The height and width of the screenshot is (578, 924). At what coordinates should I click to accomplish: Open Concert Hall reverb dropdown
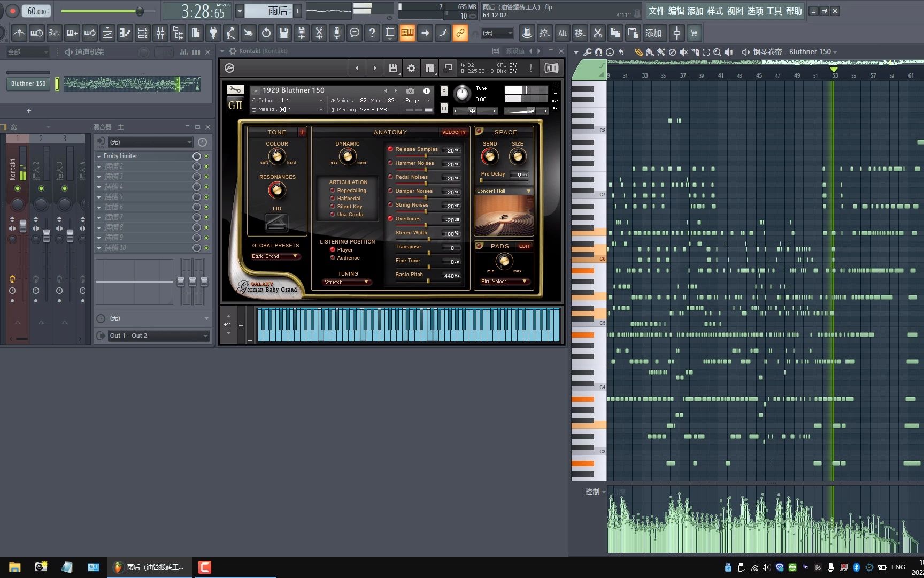point(504,191)
